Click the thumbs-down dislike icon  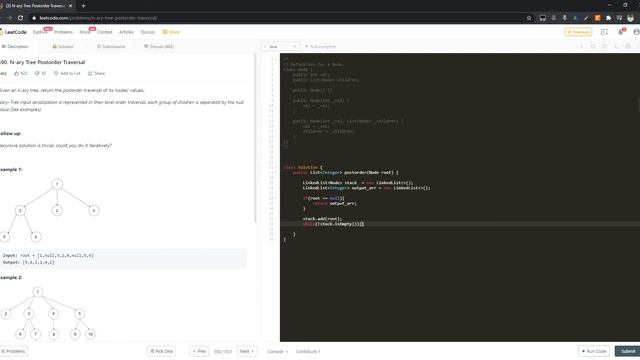pos(37,73)
